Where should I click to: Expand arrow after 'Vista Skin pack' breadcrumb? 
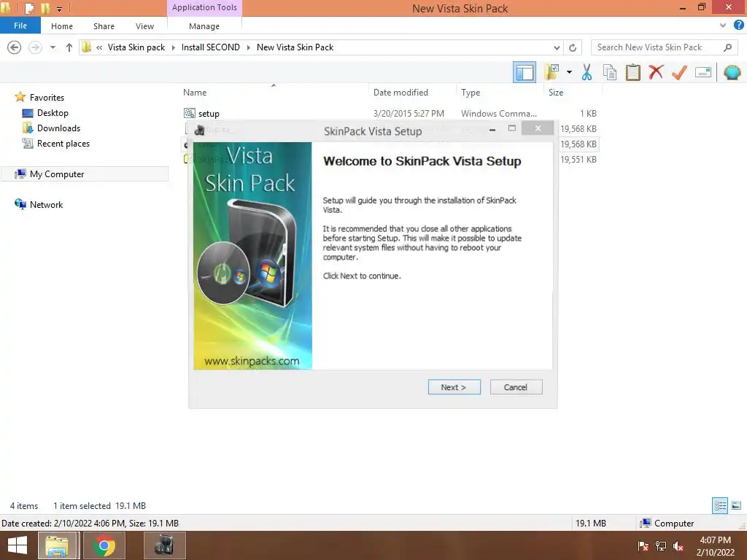tap(174, 47)
